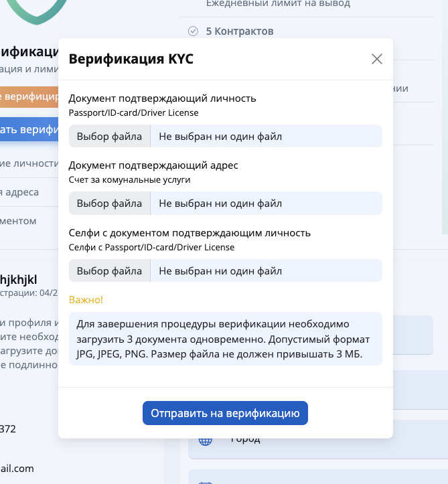Screen dimensions: 448x484
Task: Click 'Документ подтверждающий личность' label
Action: [162, 98]
